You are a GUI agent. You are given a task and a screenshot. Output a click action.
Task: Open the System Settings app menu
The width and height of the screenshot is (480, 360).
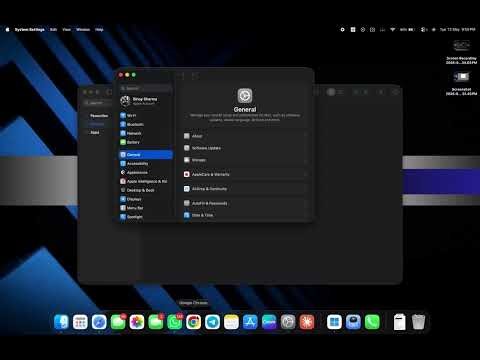30,30
